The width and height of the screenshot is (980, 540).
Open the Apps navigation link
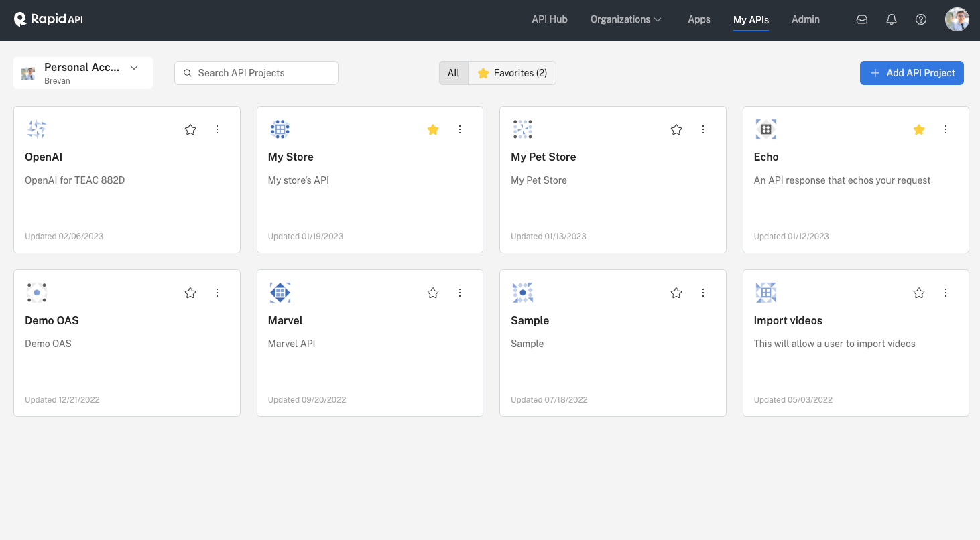point(698,19)
